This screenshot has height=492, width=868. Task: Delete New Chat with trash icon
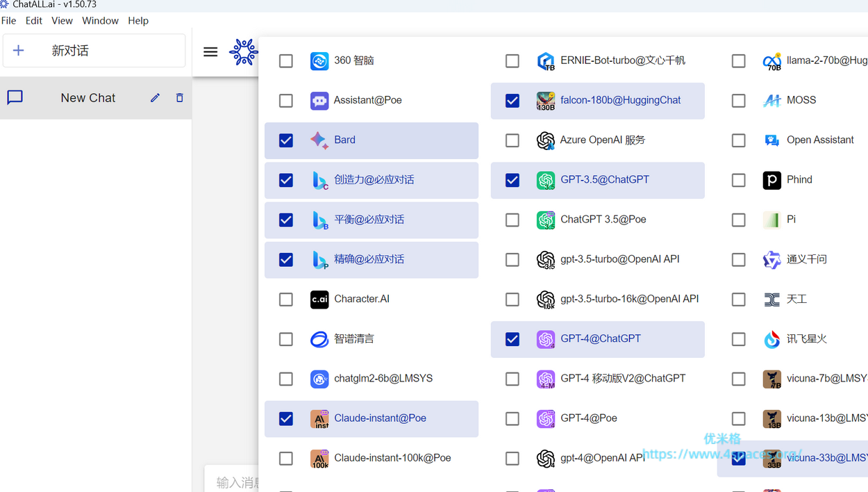point(180,98)
